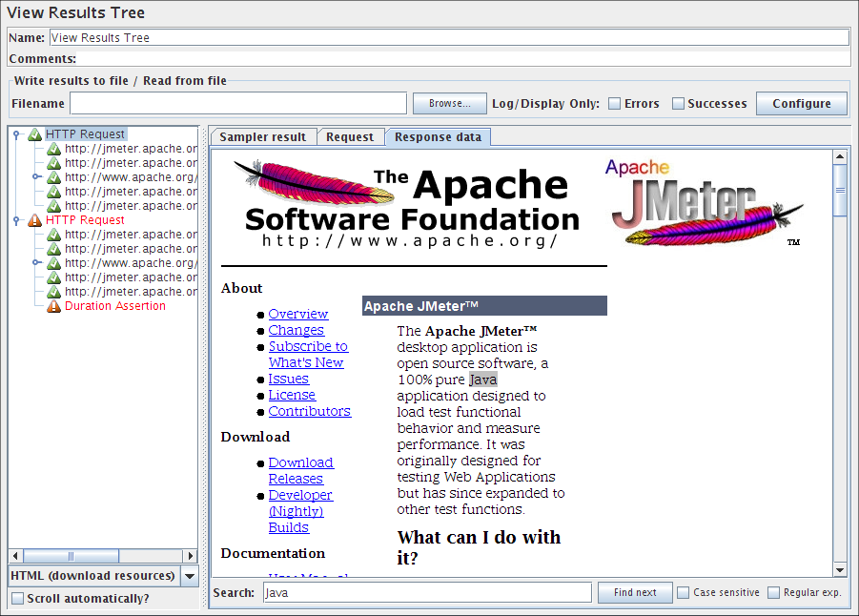Click down arrow of response vertical scrollbar
The height and width of the screenshot is (616, 859).
coord(840,569)
